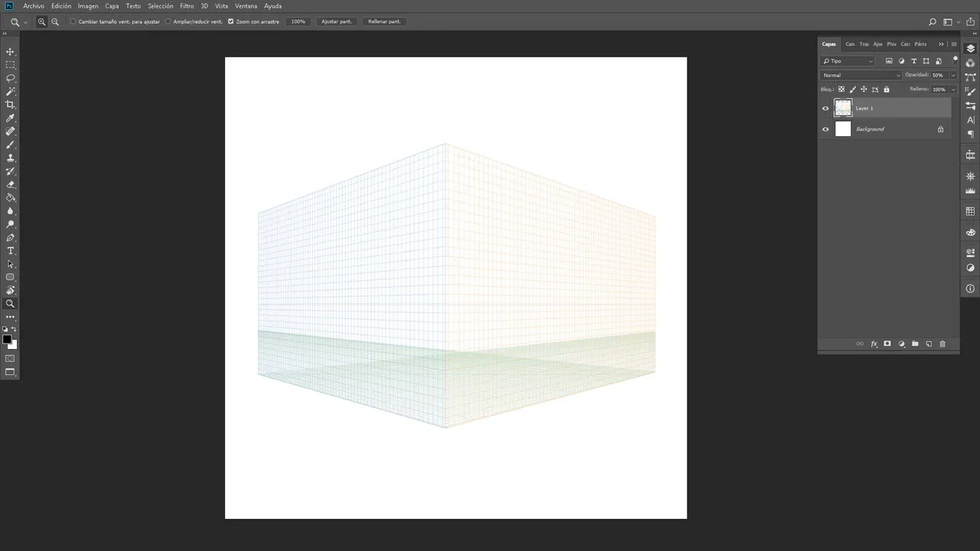Select the Eyedropper tool
This screenshot has height=551, width=980.
coord(11,119)
